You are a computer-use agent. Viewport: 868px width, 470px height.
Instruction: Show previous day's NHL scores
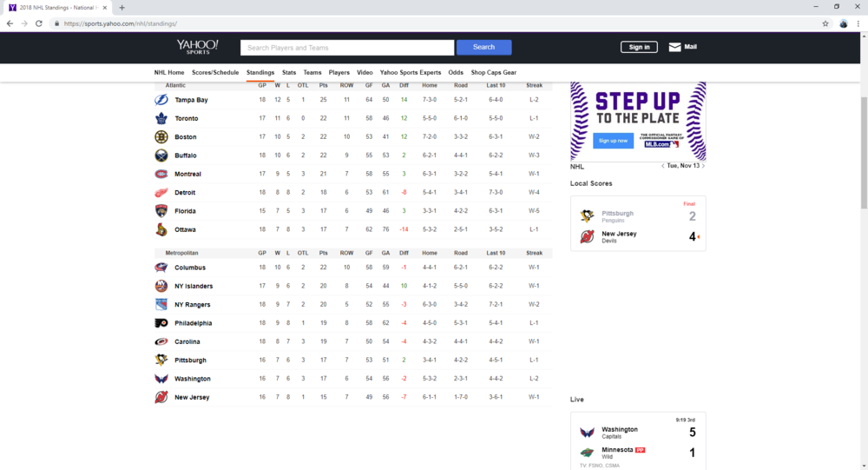[662, 166]
